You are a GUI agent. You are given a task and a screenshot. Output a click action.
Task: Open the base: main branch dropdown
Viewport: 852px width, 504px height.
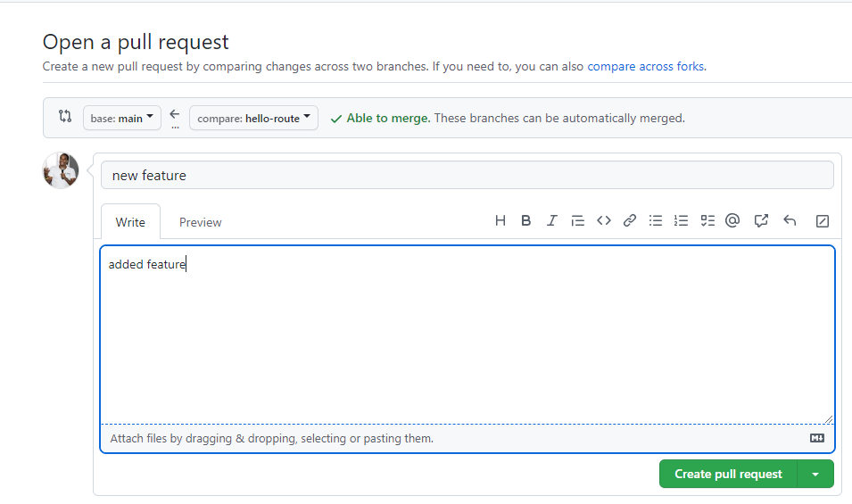point(122,119)
